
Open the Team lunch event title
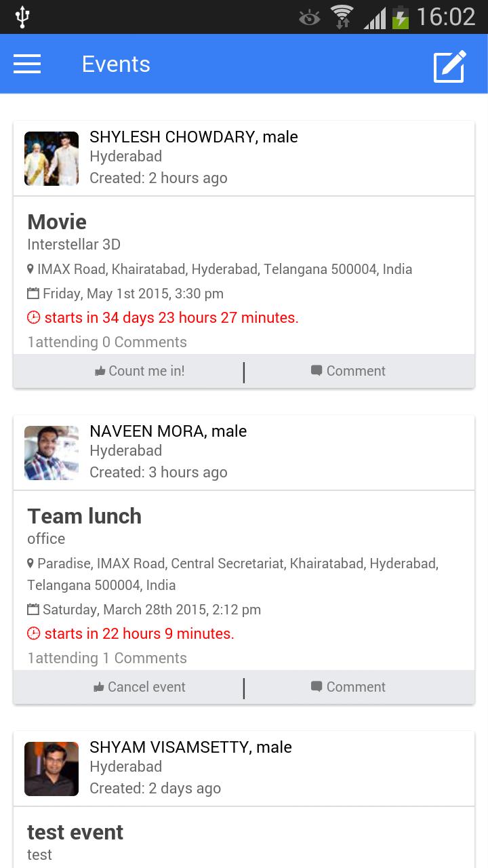pos(84,516)
